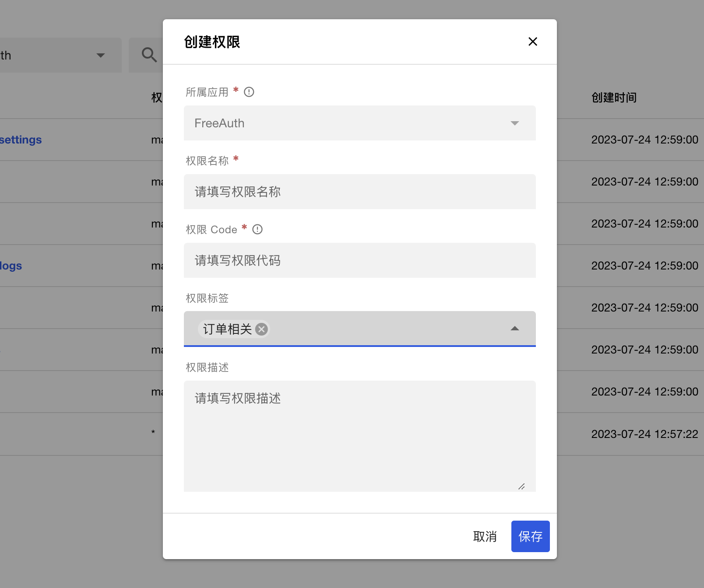Click the textarea resize handle corner
This screenshot has width=704, height=588.
point(521,486)
